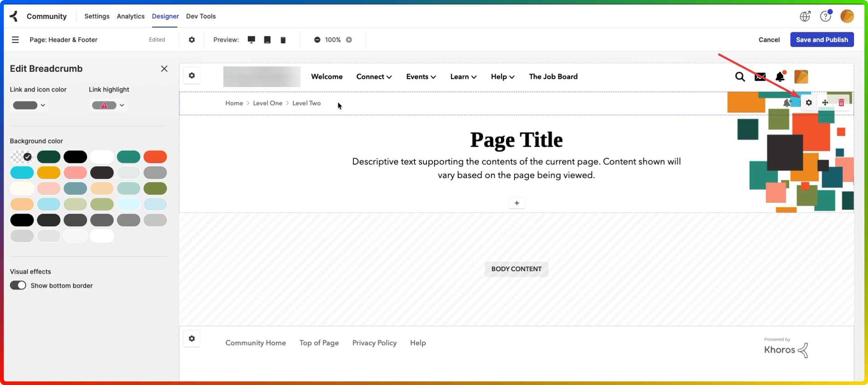Open the hamburger menu beside Page title
The height and width of the screenshot is (385, 868).
(x=15, y=39)
